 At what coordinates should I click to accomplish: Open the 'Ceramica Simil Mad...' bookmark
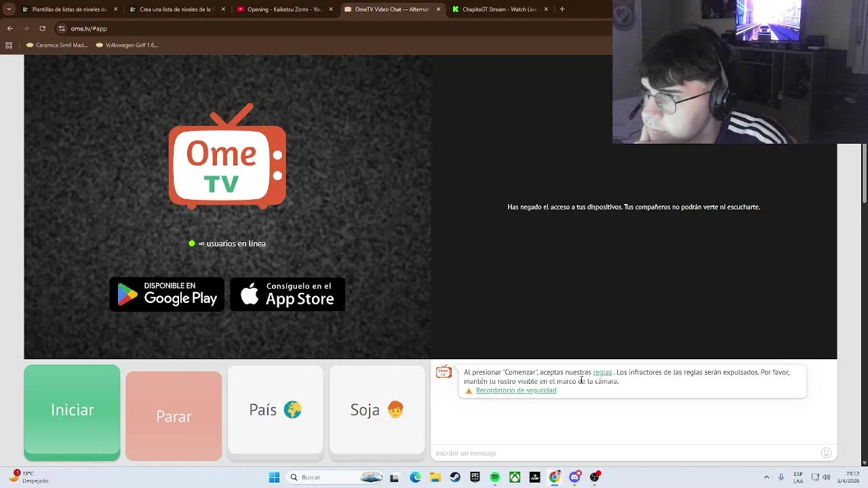pos(57,45)
